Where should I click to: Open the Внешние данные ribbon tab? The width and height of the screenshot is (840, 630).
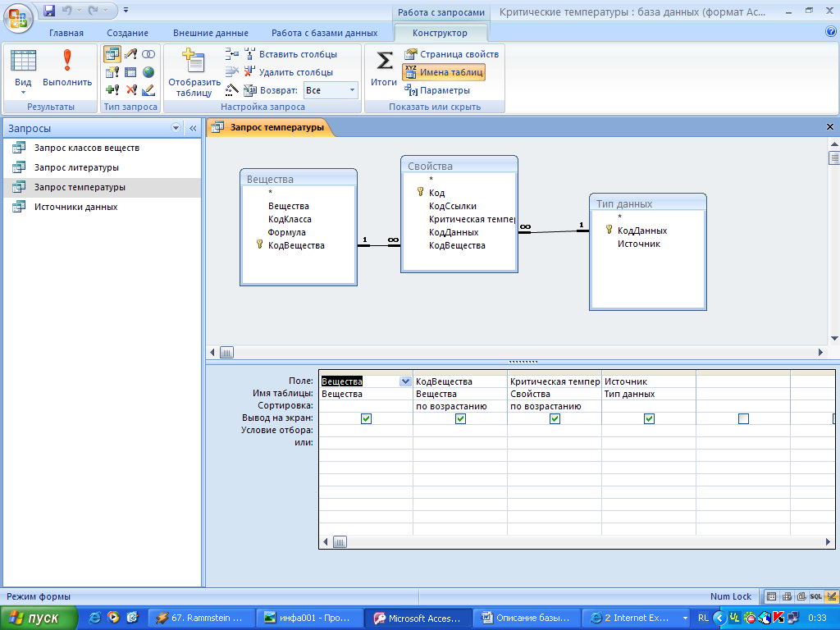pos(211,33)
